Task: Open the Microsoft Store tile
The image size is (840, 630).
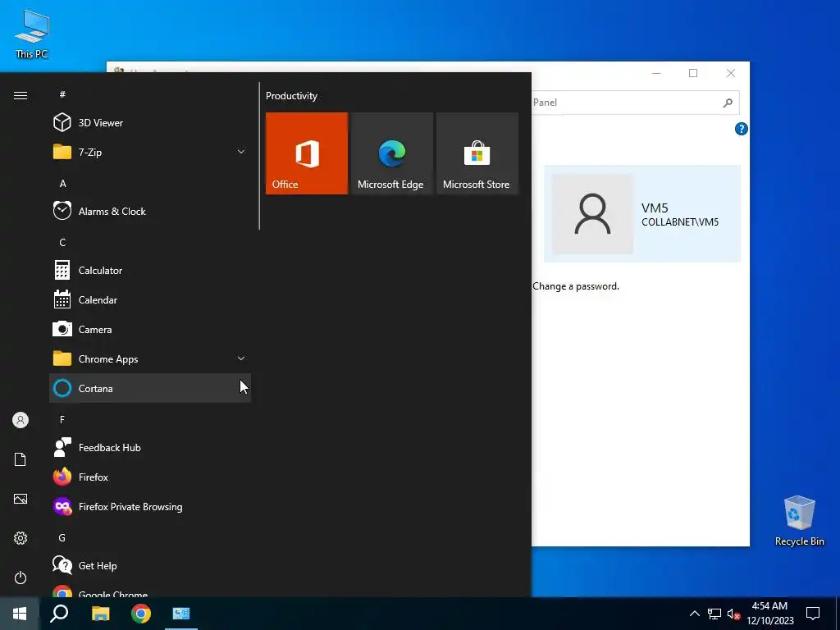Action: 477,153
